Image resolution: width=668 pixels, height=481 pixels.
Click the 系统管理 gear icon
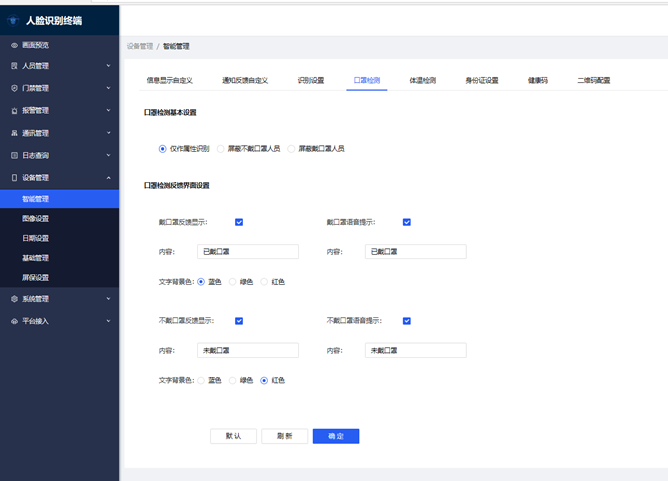point(14,299)
